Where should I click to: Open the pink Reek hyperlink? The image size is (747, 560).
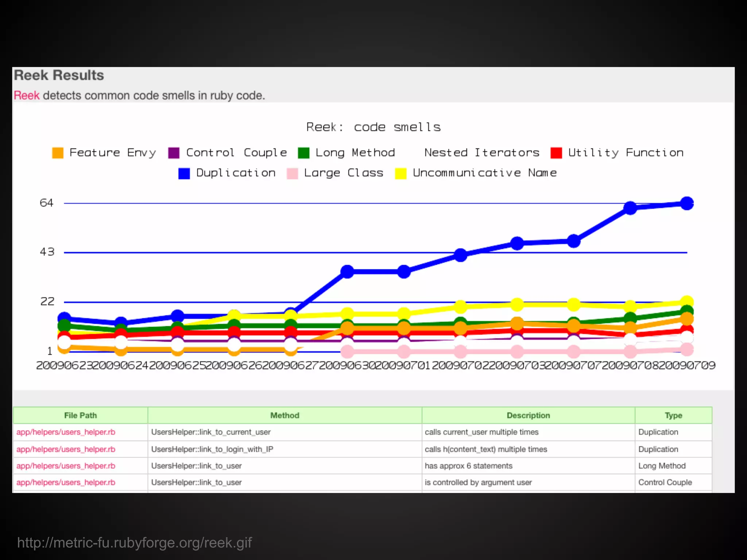26,96
